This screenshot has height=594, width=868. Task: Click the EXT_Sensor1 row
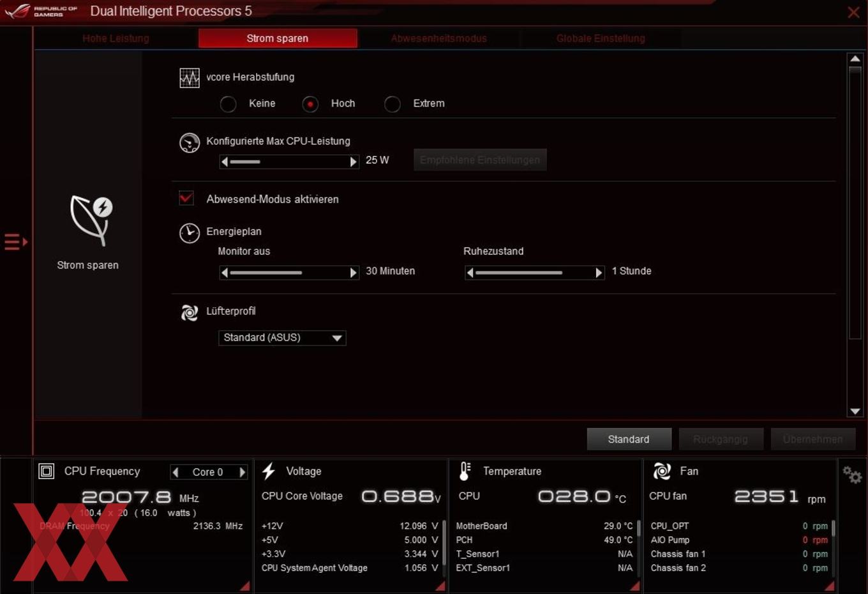pyautogui.click(x=544, y=568)
